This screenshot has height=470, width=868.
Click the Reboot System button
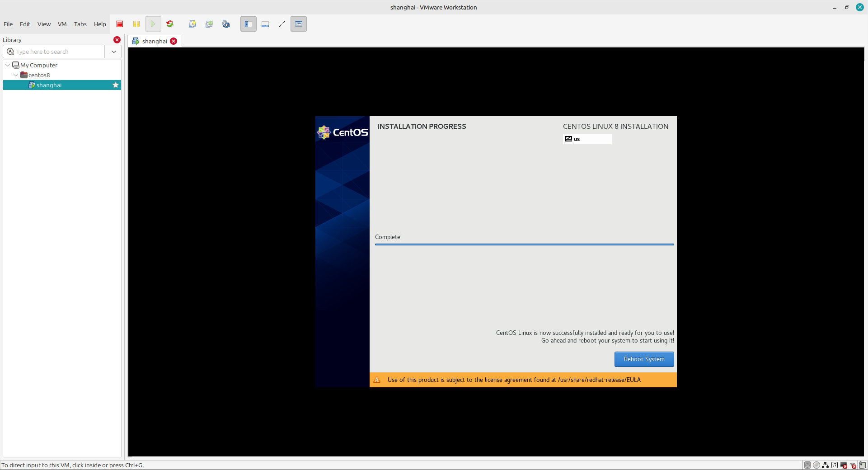pos(644,359)
